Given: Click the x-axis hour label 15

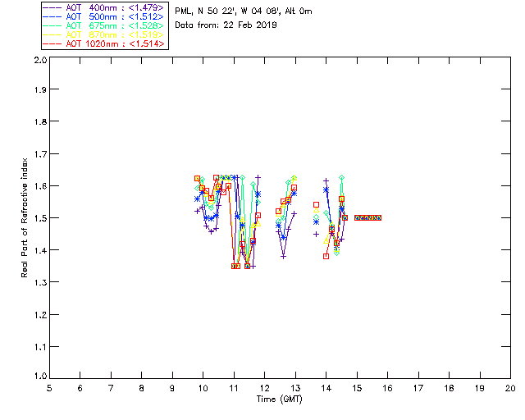Looking at the screenshot, I should [x=357, y=388].
